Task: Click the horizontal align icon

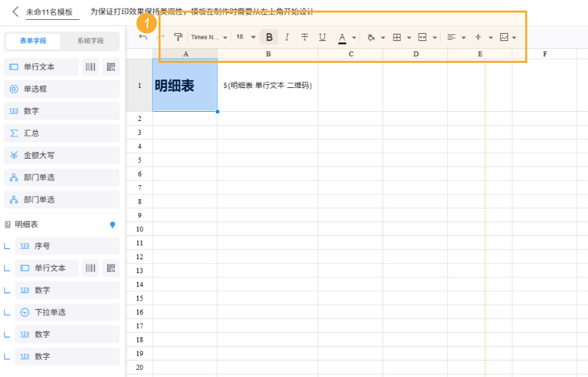Action: [451, 37]
